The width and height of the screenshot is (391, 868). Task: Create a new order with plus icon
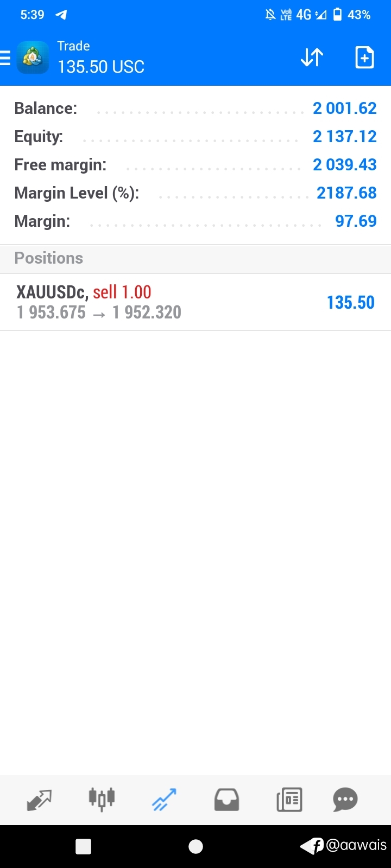point(364,58)
